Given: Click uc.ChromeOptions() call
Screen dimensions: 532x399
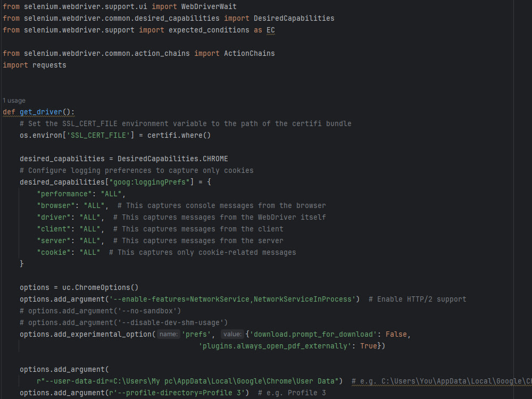Looking at the screenshot, I should [100, 288].
